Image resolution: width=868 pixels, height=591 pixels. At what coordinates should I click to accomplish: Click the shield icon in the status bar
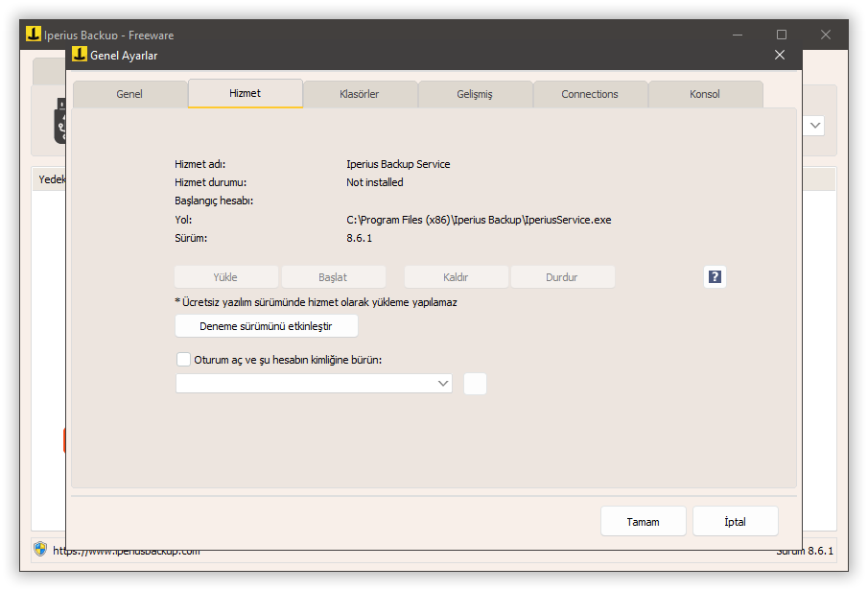coord(40,549)
